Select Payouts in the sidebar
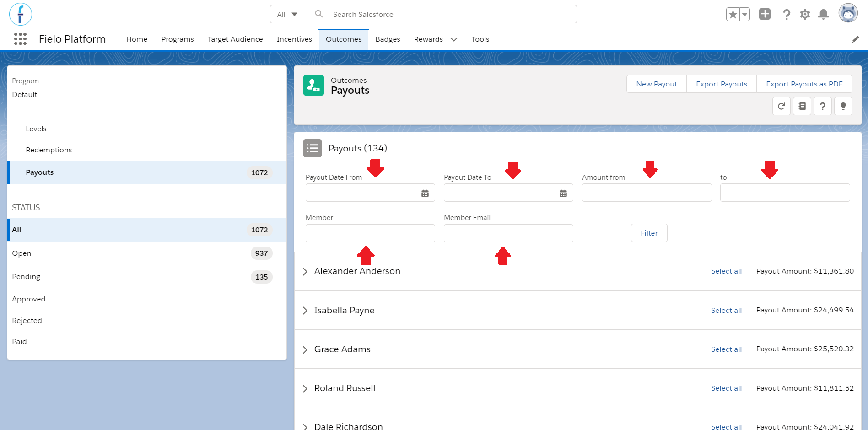 click(147, 172)
